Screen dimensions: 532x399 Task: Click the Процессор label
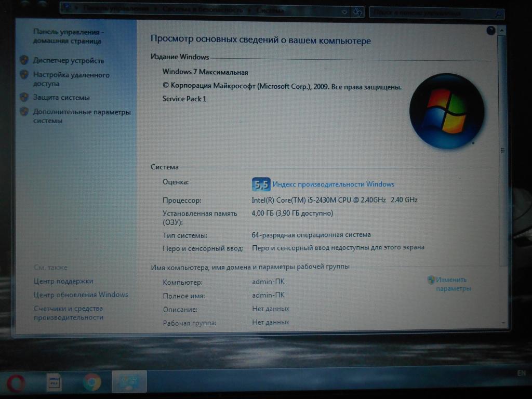pyautogui.click(x=182, y=201)
